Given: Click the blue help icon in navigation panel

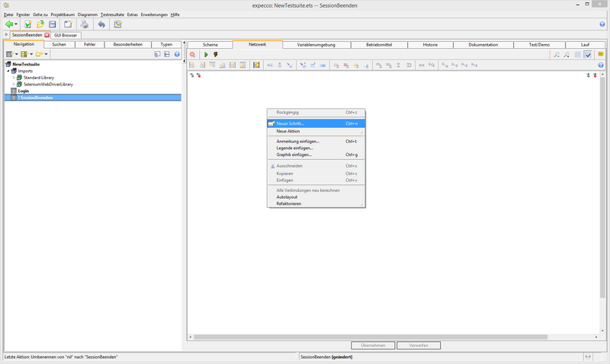Looking at the screenshot, I should point(177,55).
